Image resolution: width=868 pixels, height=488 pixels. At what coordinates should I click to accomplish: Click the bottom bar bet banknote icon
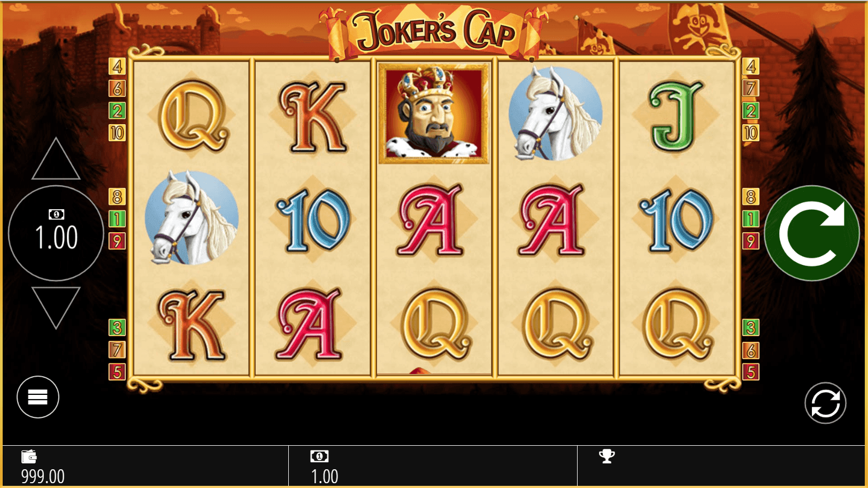[319, 456]
